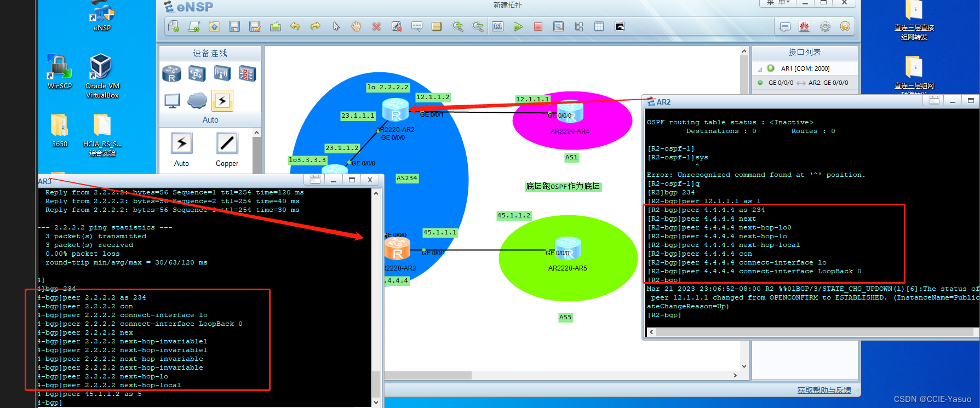
Task: Select the pointer arrow tool
Action: [336, 26]
